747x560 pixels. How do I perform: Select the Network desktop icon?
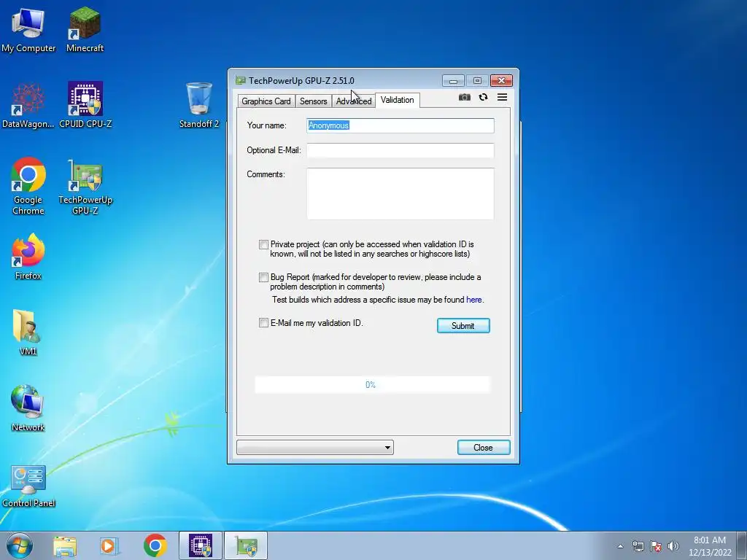pyautogui.click(x=28, y=408)
